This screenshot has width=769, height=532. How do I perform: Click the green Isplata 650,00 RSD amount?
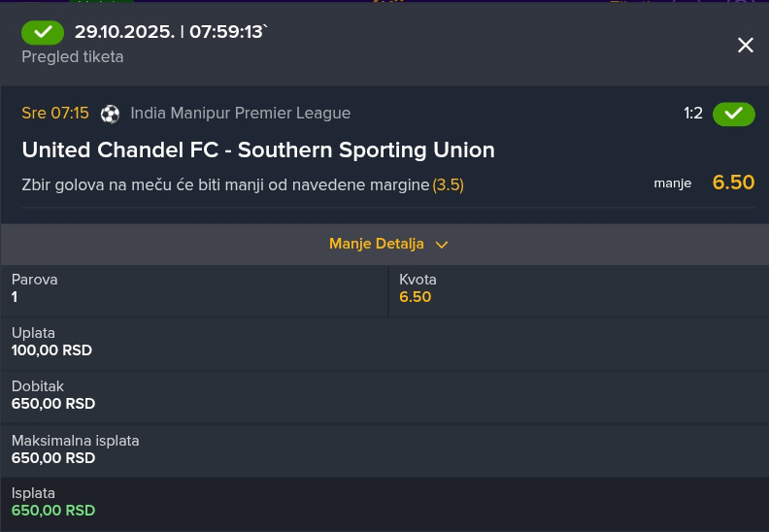pyautogui.click(x=53, y=511)
